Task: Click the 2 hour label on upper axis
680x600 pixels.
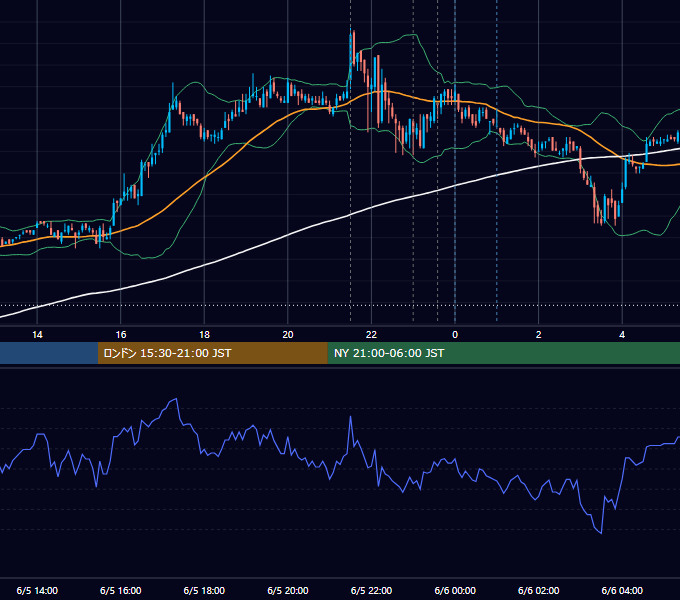Action: click(x=539, y=335)
